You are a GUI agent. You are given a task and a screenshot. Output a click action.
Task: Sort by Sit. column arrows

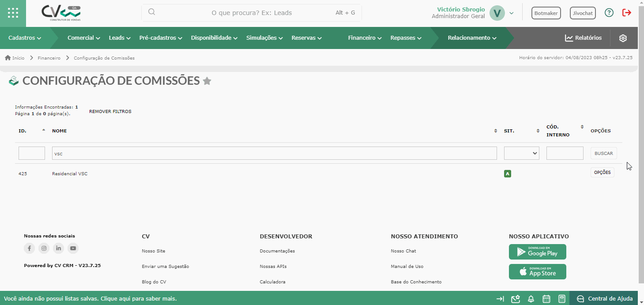click(538, 131)
